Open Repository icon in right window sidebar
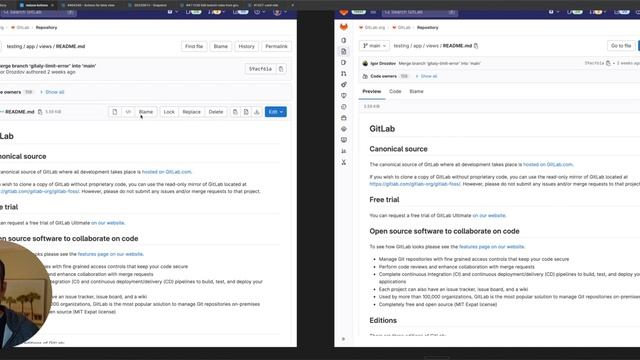This screenshot has height=360, width=640. tap(344, 51)
